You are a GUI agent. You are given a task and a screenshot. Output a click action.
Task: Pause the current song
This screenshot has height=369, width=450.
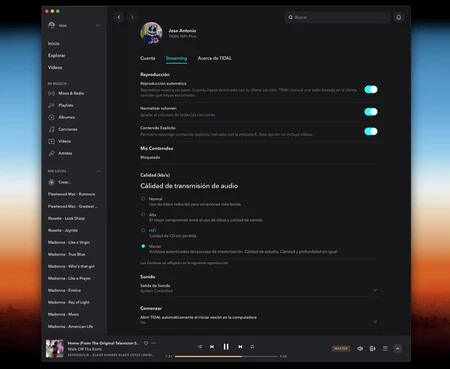[226, 347]
